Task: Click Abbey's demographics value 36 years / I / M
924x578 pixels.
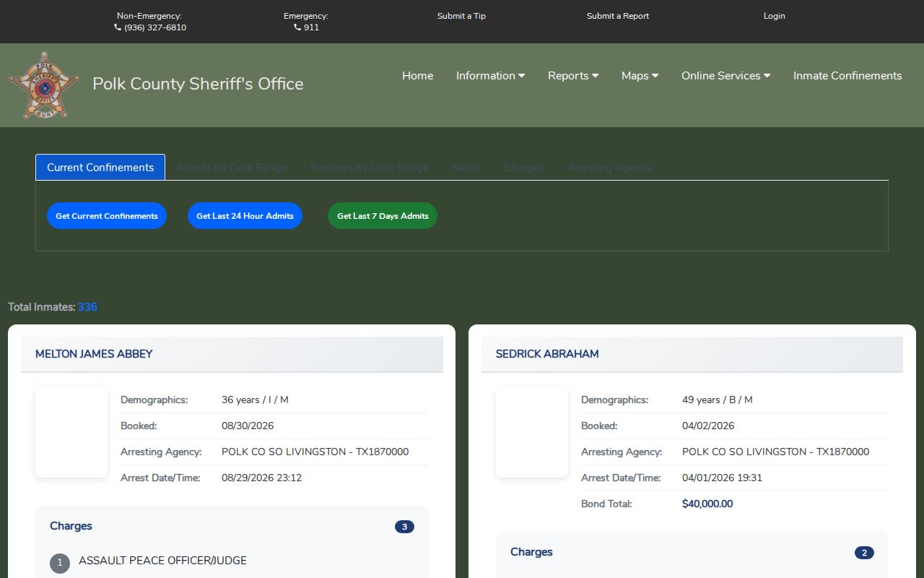Action: [x=255, y=400]
